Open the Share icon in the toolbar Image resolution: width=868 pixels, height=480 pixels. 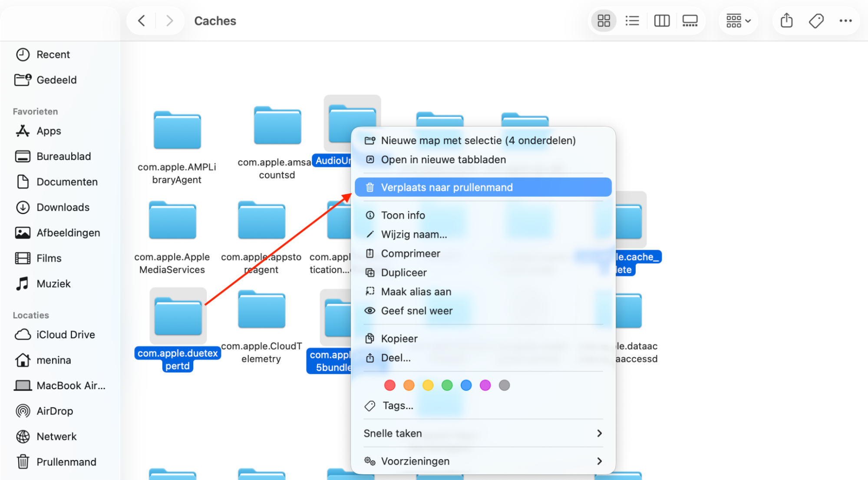click(786, 20)
